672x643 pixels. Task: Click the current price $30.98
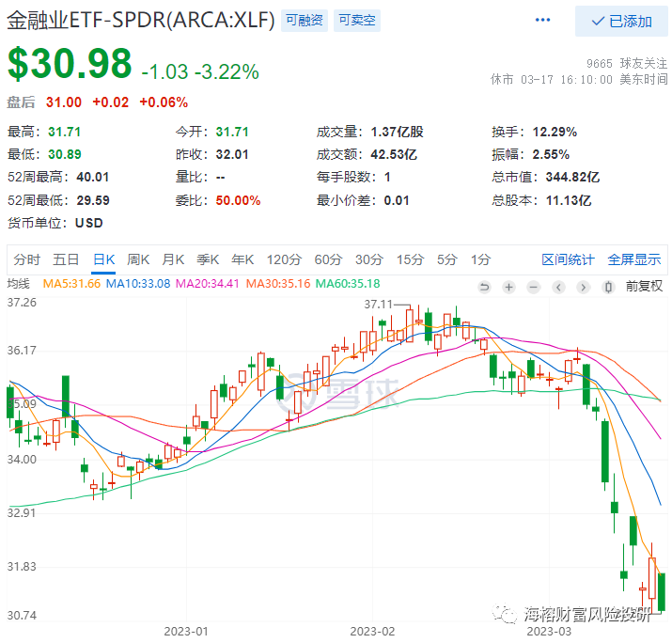coord(70,63)
